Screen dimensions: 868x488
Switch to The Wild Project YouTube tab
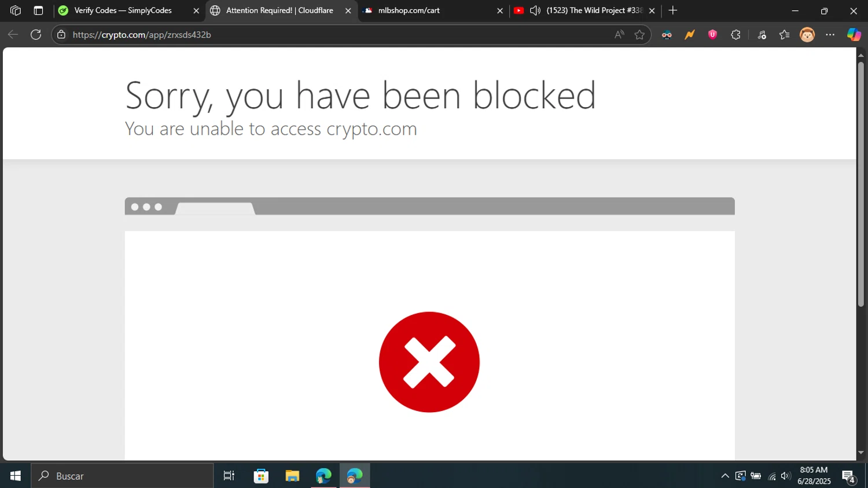click(x=584, y=10)
